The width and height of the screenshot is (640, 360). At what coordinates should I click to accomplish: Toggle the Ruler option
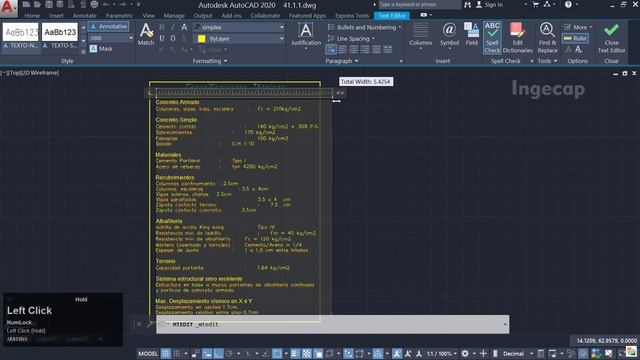pyautogui.click(x=576, y=38)
